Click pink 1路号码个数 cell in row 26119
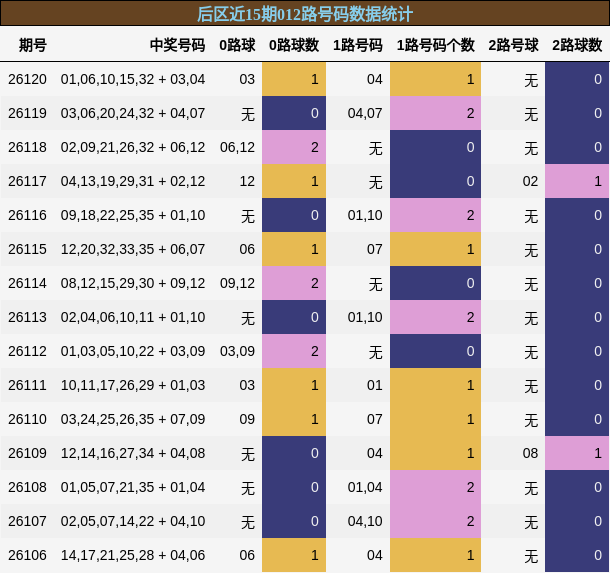Screen dimensions: 610x573 (x=435, y=113)
